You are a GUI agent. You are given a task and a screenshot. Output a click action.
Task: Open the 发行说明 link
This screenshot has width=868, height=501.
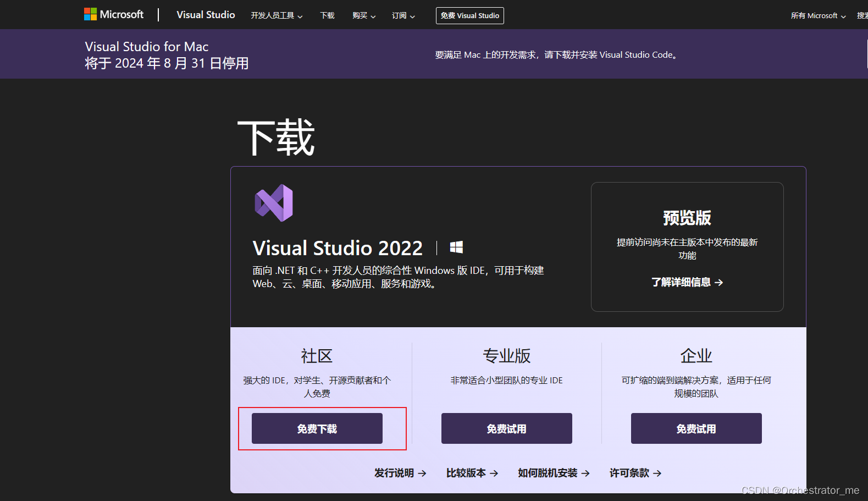(400, 473)
